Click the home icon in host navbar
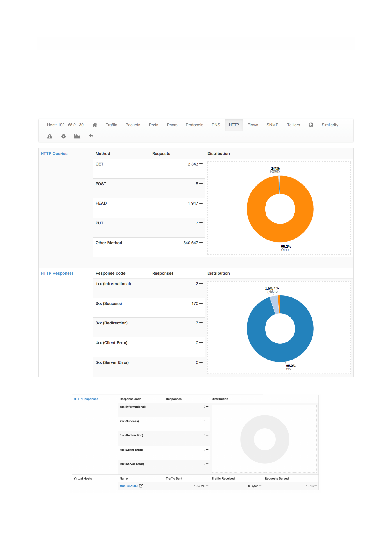The height and width of the screenshot is (555, 392). pos(95,125)
